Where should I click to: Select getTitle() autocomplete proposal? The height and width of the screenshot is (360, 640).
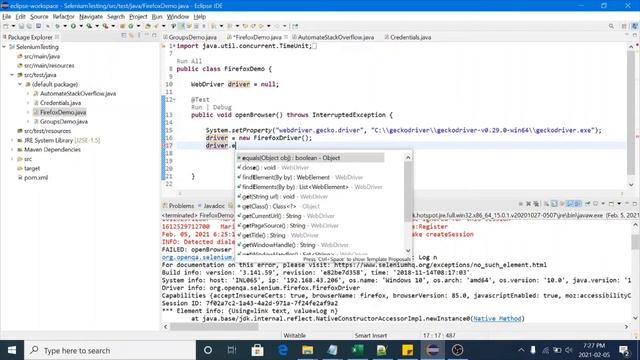click(x=310, y=235)
